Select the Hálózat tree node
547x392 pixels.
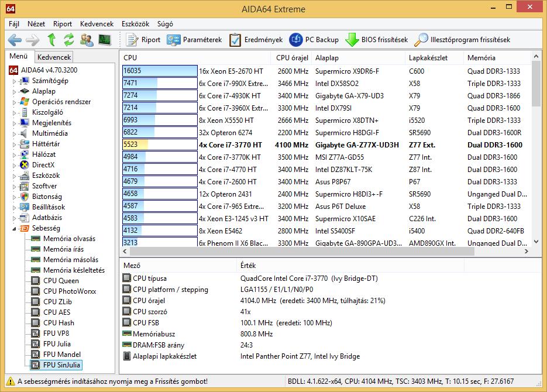[x=44, y=154]
